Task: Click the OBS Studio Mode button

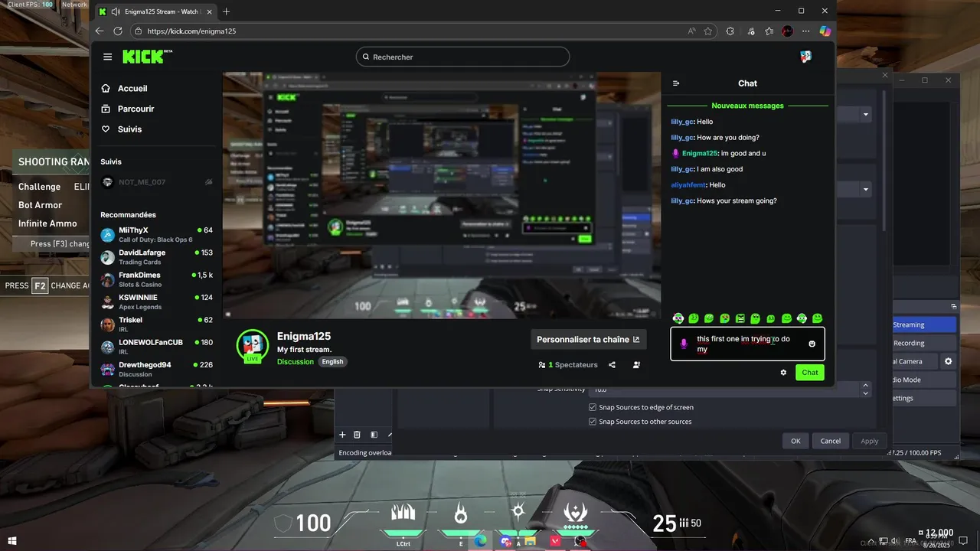Action: click(x=923, y=380)
